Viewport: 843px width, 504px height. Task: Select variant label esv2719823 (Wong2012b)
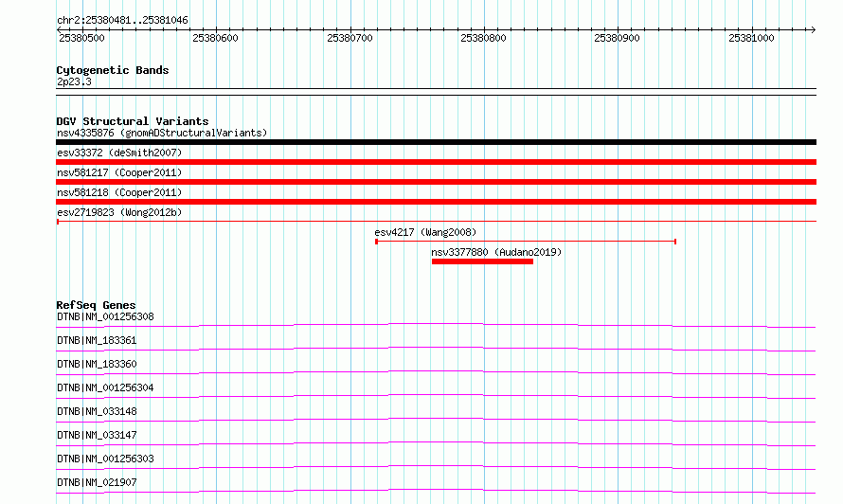tap(119, 212)
